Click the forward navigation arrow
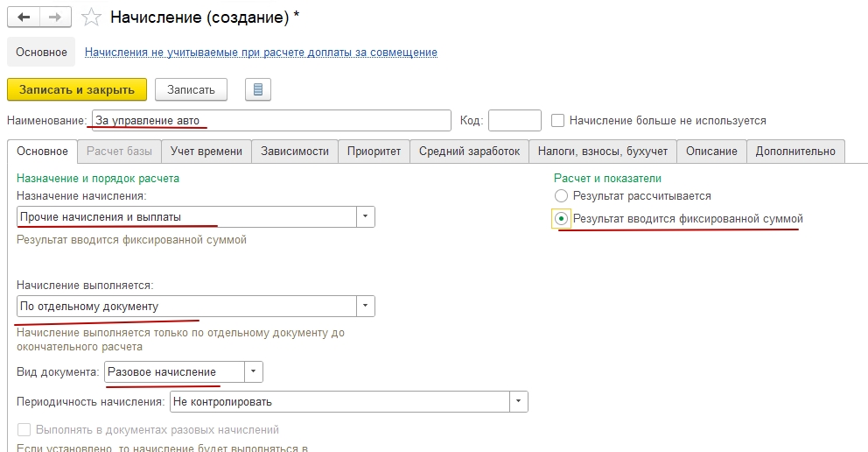Screen dimensions: 868x452 54,17
